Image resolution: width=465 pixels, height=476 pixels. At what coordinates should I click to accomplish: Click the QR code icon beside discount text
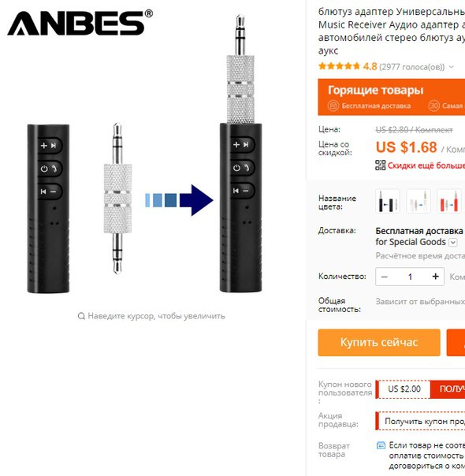click(381, 165)
